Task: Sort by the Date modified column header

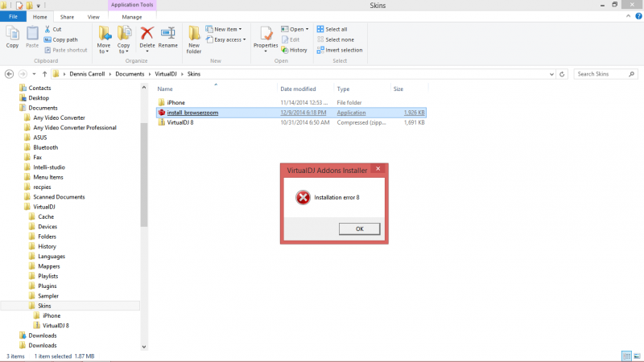Action: pos(298,88)
